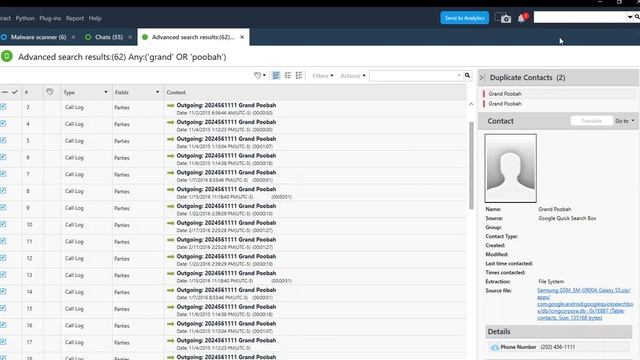This screenshot has width=640, height=360.
Task: Toggle the checkbox for row 14
Action: pos(3,291)
